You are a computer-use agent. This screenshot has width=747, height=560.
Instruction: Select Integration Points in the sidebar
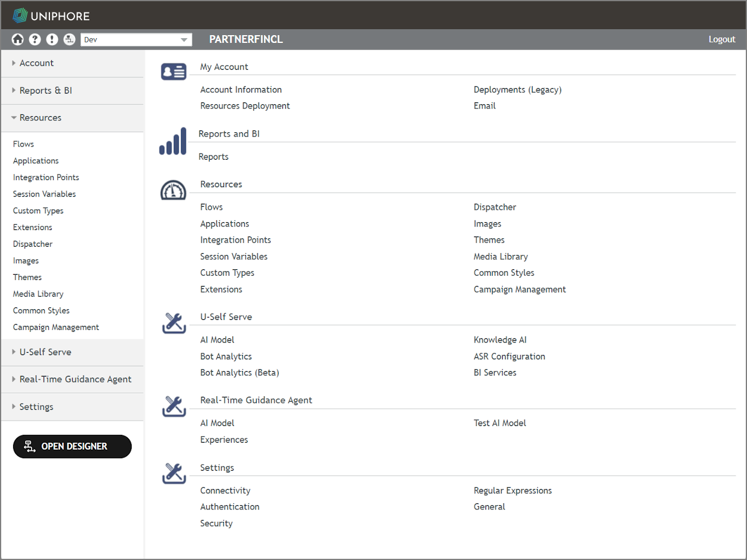(46, 178)
